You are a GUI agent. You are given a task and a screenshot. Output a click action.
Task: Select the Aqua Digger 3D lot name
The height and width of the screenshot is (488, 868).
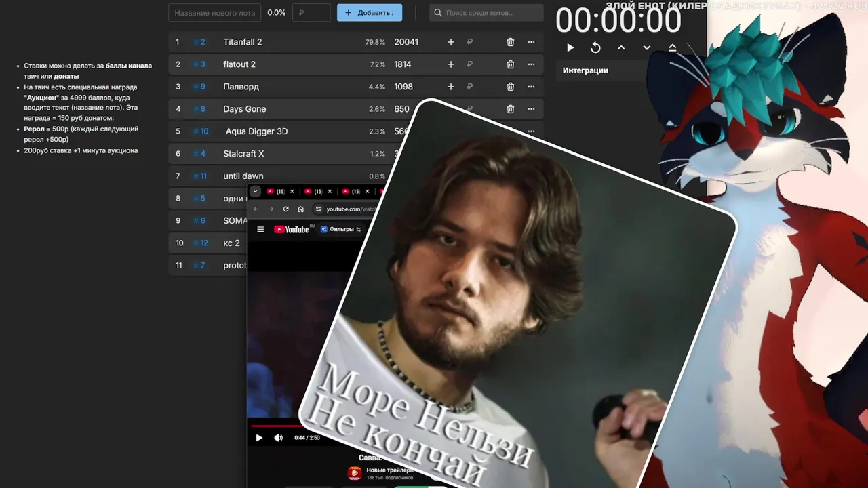coord(256,131)
